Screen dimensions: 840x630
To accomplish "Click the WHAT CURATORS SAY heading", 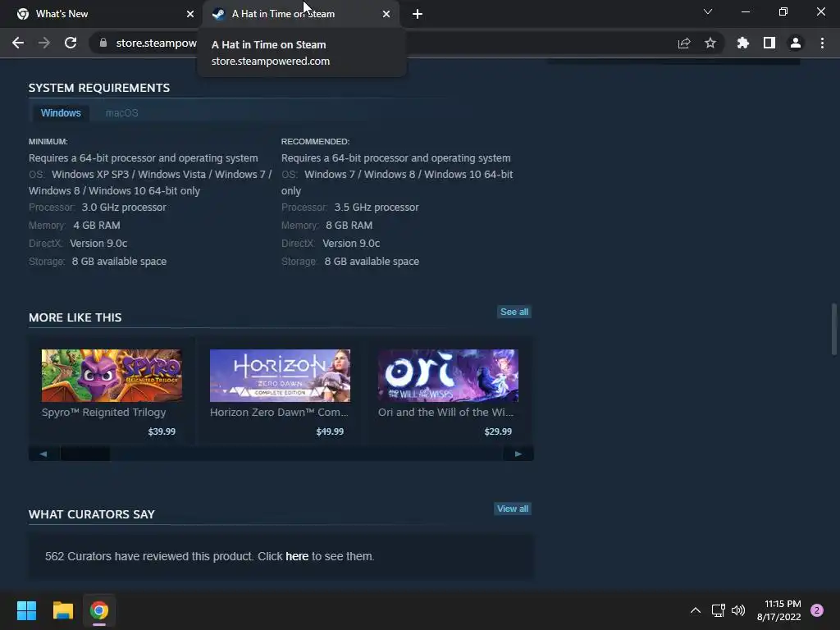I will [x=92, y=514].
